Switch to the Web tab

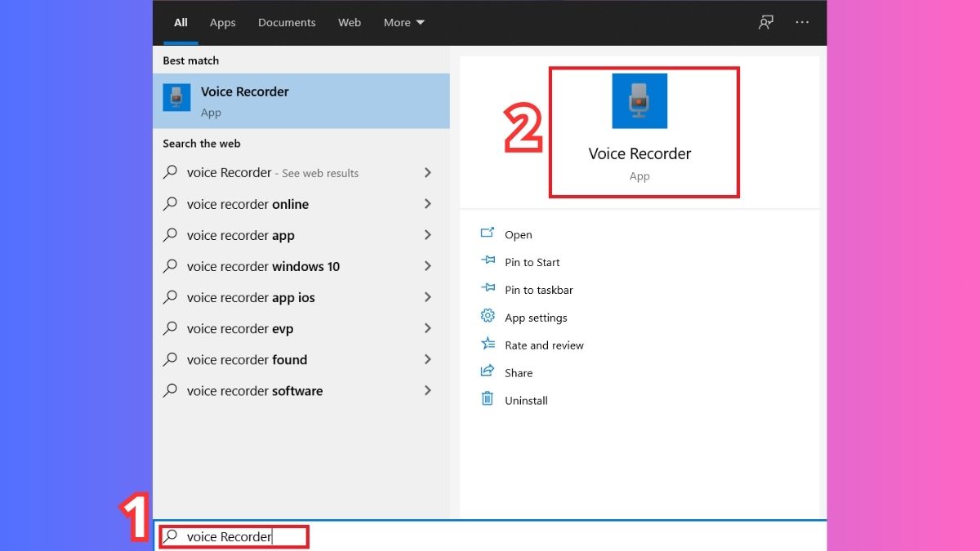(x=350, y=23)
